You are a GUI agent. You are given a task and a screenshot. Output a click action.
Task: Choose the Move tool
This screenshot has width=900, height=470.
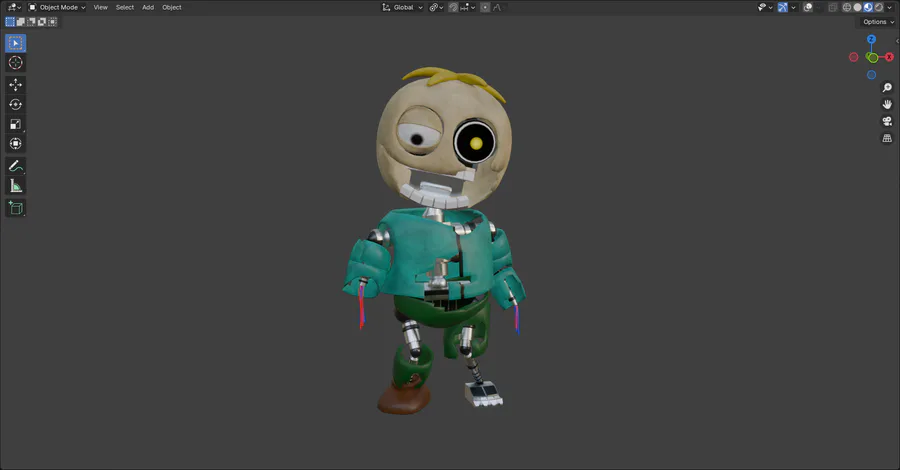pyautogui.click(x=15, y=85)
